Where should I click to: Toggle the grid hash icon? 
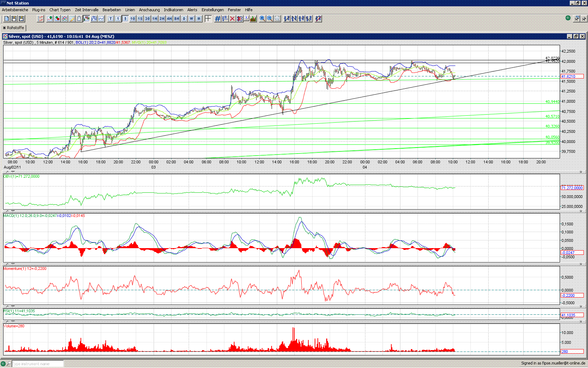tap(217, 19)
